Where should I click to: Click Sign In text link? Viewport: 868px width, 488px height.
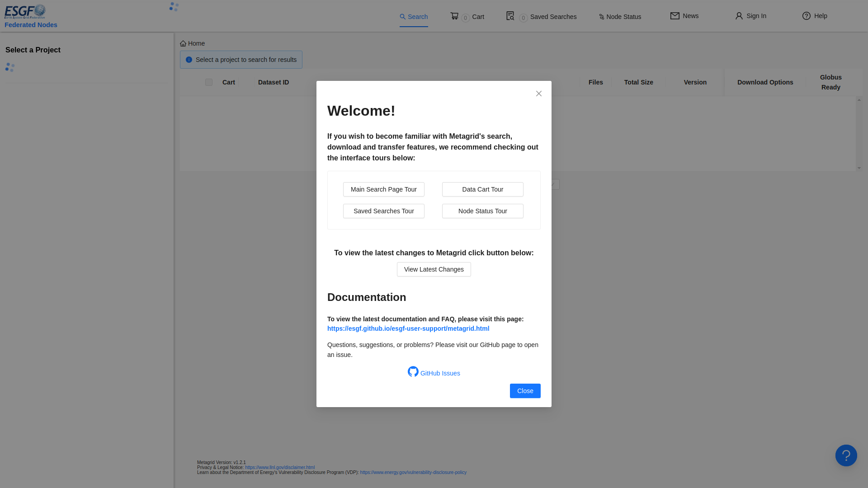pyautogui.click(x=756, y=16)
